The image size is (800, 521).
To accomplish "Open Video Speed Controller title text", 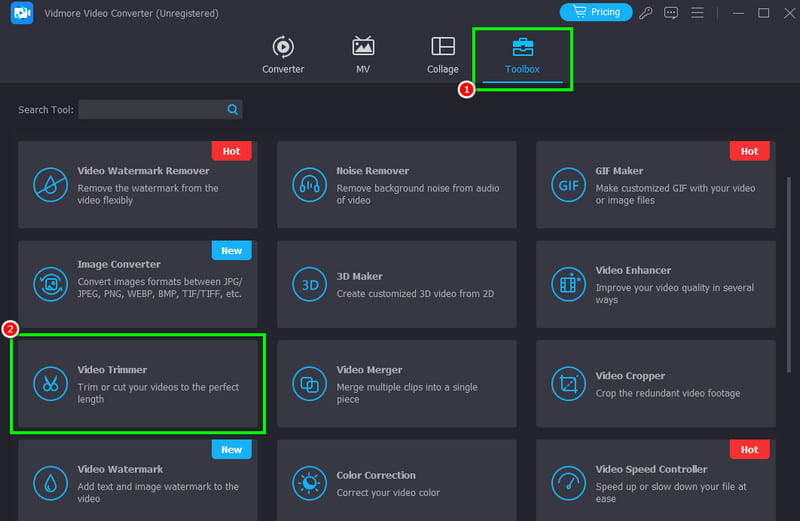I will (x=651, y=469).
